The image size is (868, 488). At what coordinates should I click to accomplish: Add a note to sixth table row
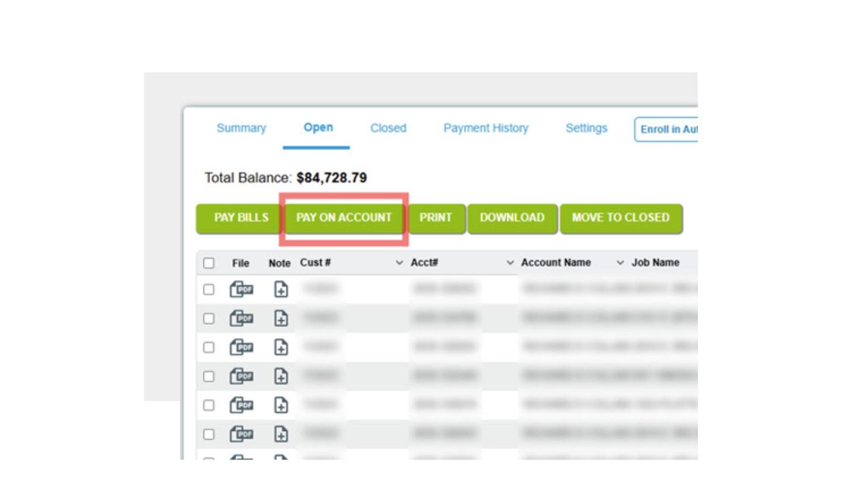pos(281,434)
